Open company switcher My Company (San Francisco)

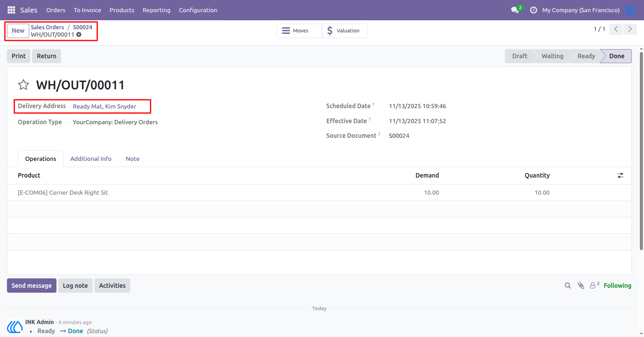pyautogui.click(x=581, y=10)
